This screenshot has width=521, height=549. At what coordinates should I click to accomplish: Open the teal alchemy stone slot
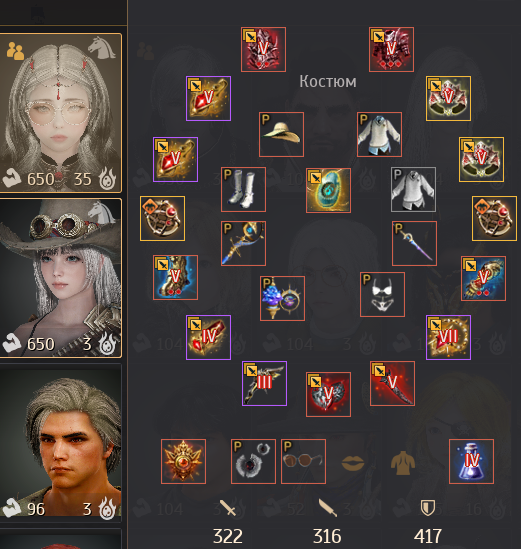328,190
